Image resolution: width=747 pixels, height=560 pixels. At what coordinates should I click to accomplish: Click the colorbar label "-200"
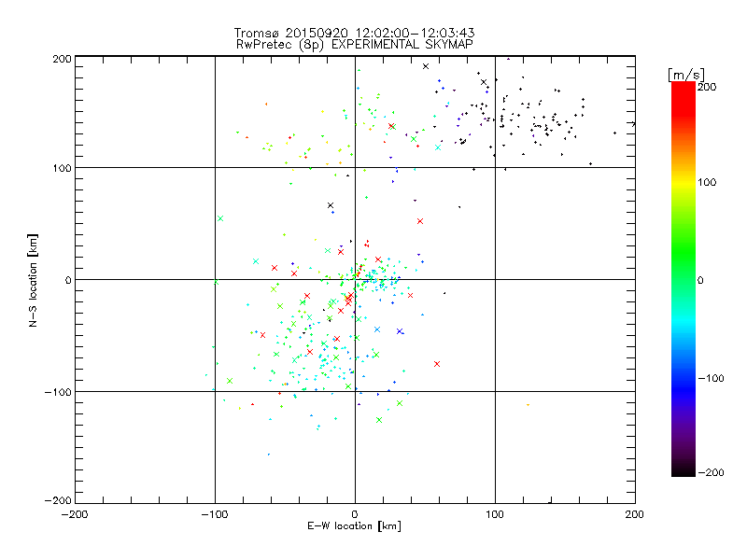click(x=711, y=472)
